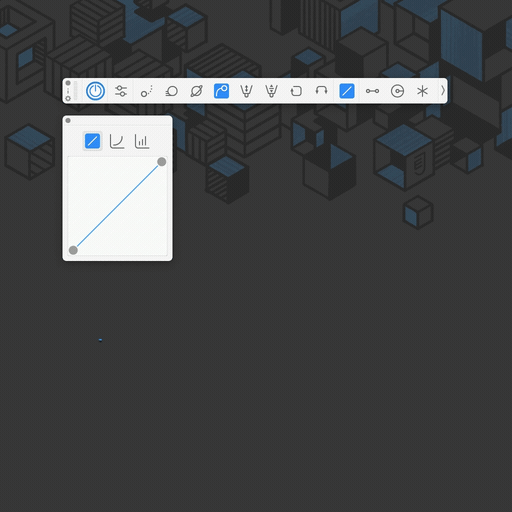Select the circle with speed lines icon
The image size is (512, 512).
point(171,91)
